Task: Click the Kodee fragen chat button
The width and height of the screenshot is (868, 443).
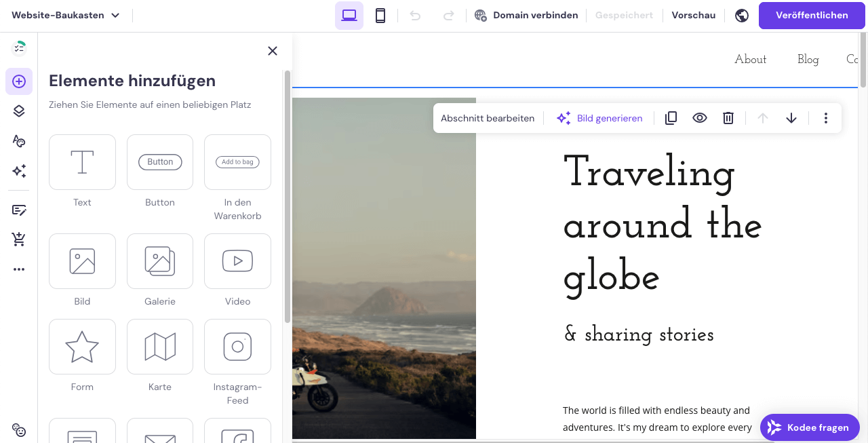Action: (810, 427)
